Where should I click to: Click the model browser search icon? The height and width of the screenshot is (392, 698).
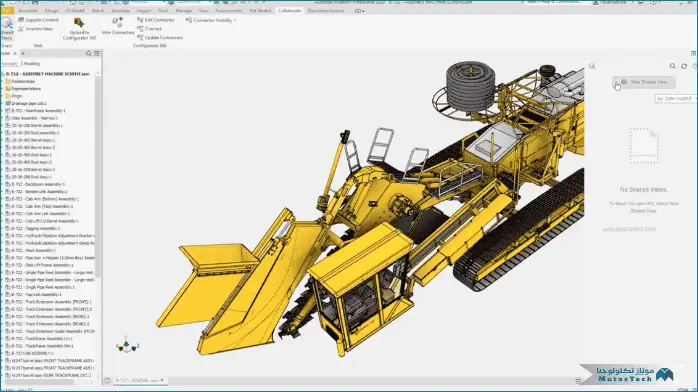(89, 53)
